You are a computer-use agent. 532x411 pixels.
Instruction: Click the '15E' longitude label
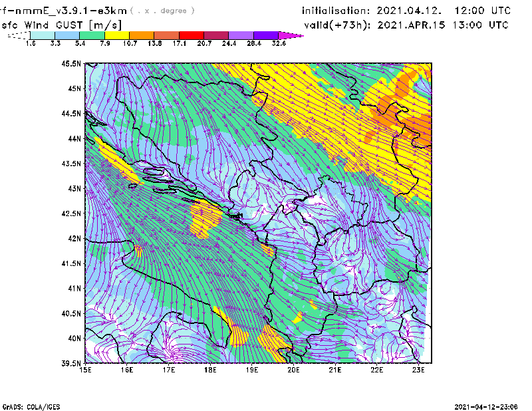point(85,370)
